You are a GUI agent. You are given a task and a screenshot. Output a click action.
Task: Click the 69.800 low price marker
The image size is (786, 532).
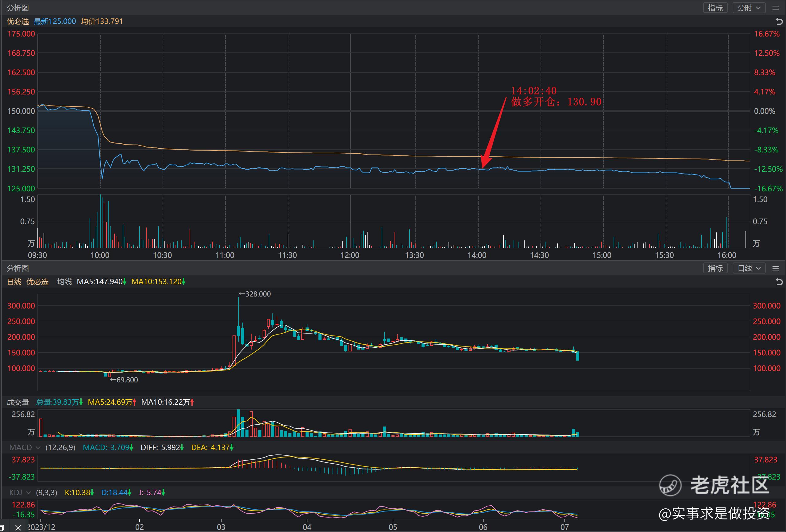pyautogui.click(x=124, y=380)
